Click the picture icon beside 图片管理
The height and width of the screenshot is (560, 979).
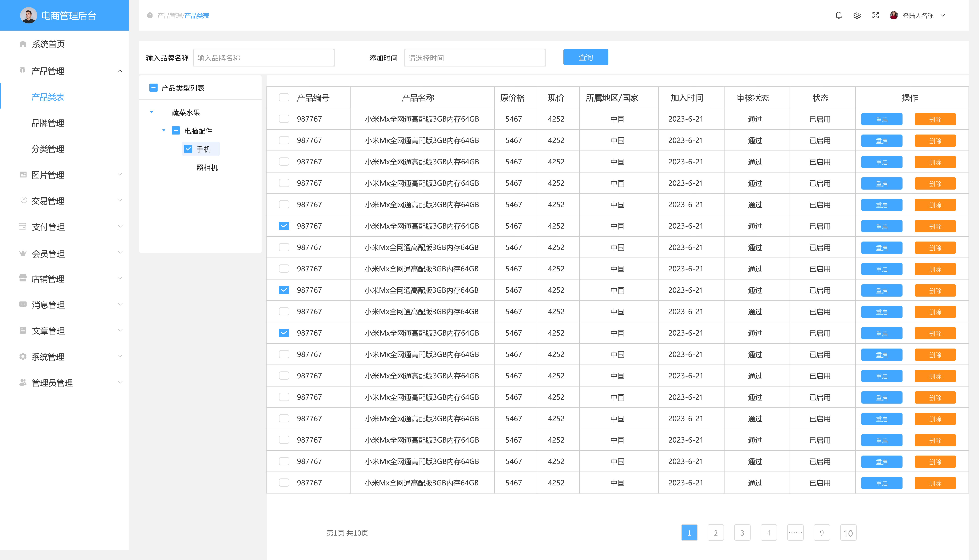tap(23, 175)
